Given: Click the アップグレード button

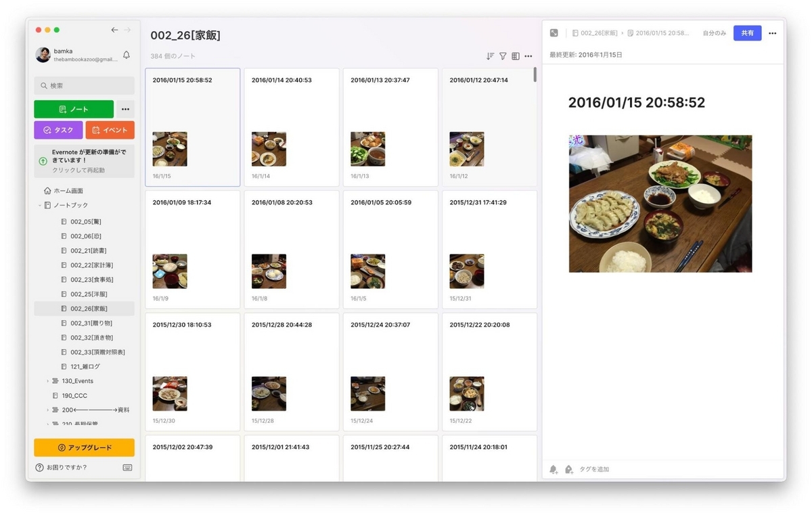Looking at the screenshot, I should (84, 447).
